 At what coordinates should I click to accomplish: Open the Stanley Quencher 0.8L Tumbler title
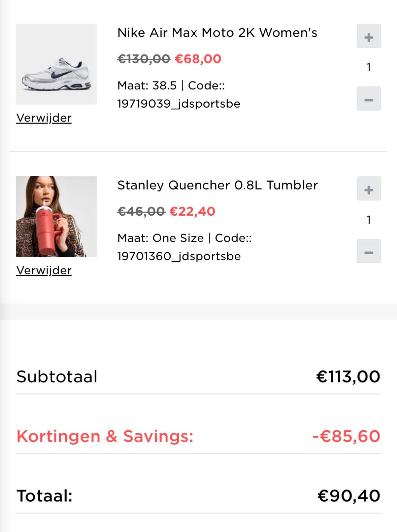(x=217, y=185)
